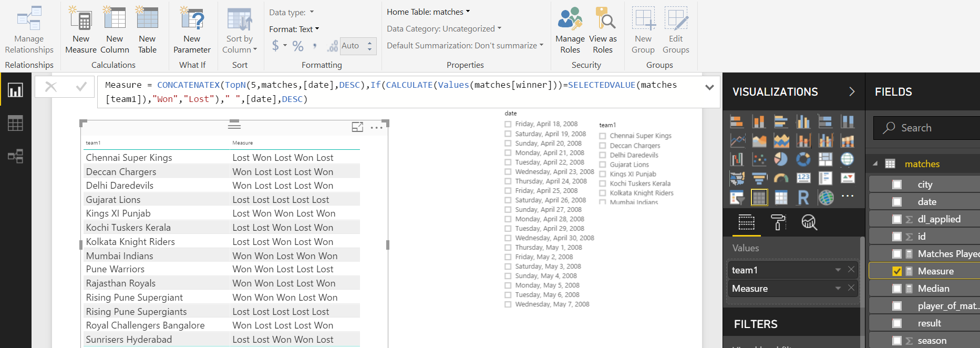Image resolution: width=980 pixels, height=348 pixels.
Task: Select the Line chart visual
Action: click(737, 141)
